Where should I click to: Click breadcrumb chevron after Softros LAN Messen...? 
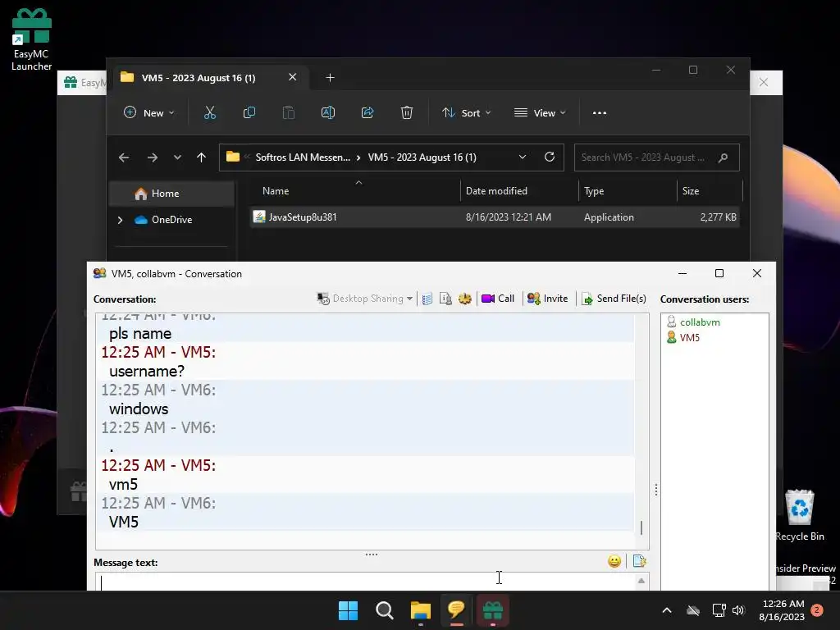tap(358, 157)
